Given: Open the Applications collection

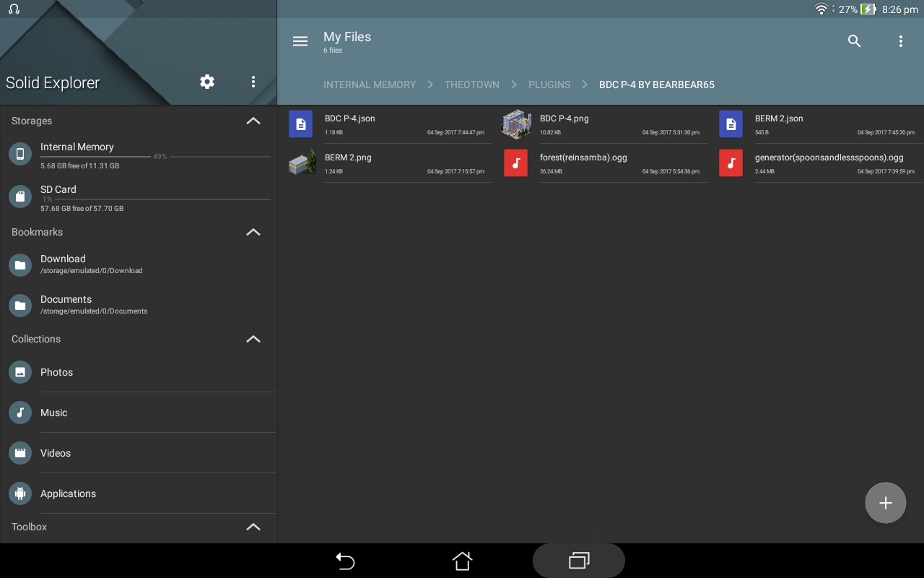Looking at the screenshot, I should [x=139, y=493].
